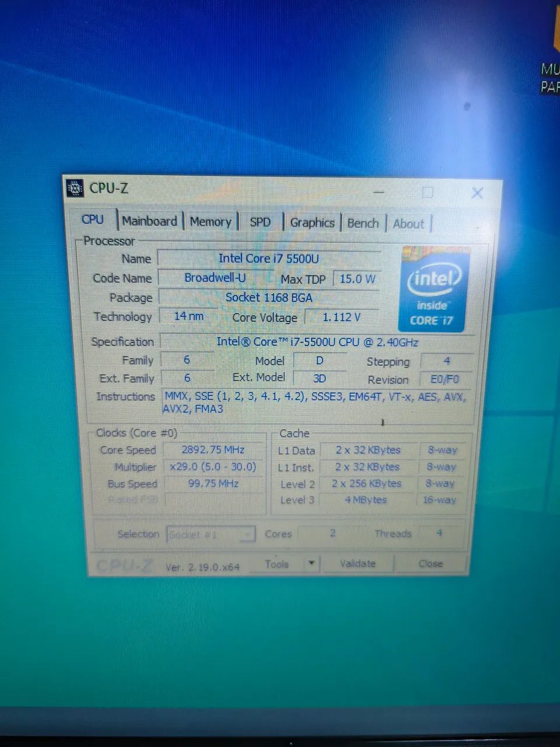Click the CPU-Z title bar app icon
560x747 pixels.
point(75,188)
